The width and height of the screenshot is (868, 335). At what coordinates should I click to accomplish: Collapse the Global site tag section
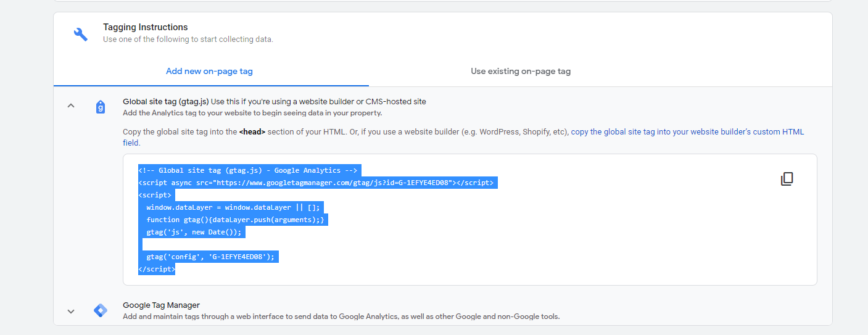(x=71, y=106)
